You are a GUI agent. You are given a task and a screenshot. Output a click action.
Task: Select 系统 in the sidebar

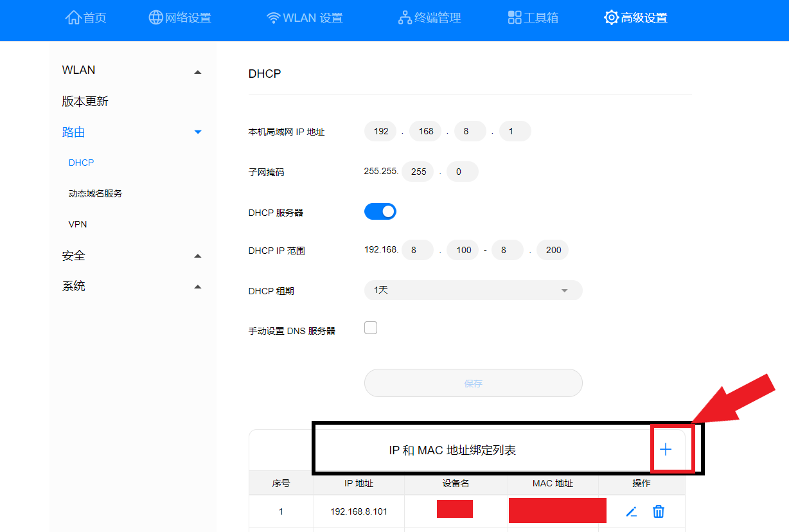(74, 287)
